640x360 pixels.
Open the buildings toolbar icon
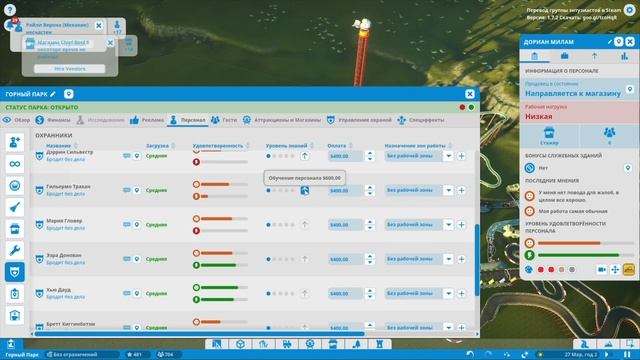click(380, 344)
